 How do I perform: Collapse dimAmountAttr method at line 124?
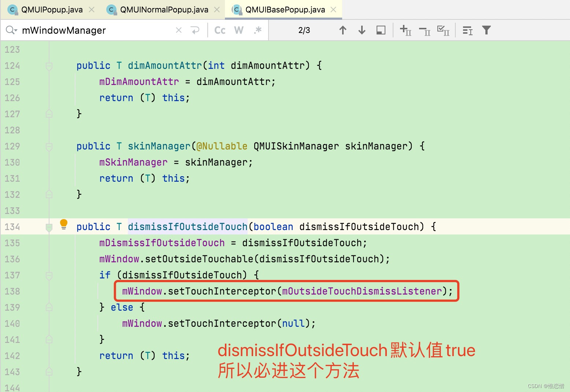point(49,66)
